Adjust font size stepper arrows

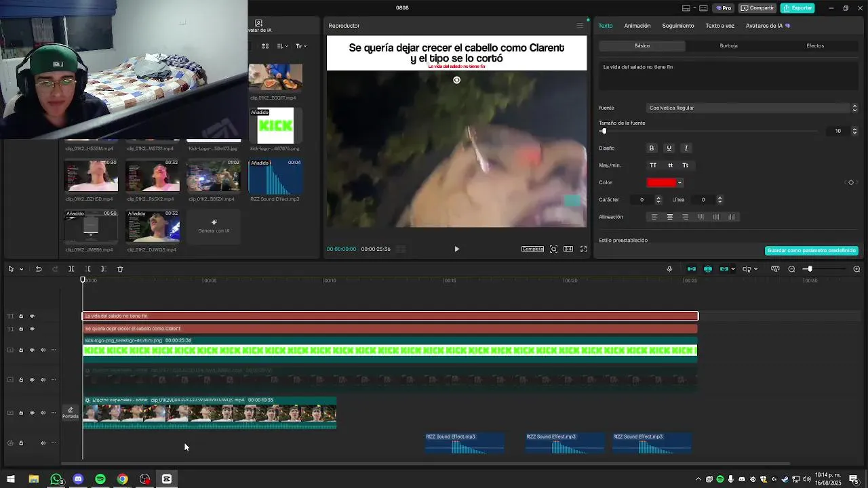pos(854,131)
